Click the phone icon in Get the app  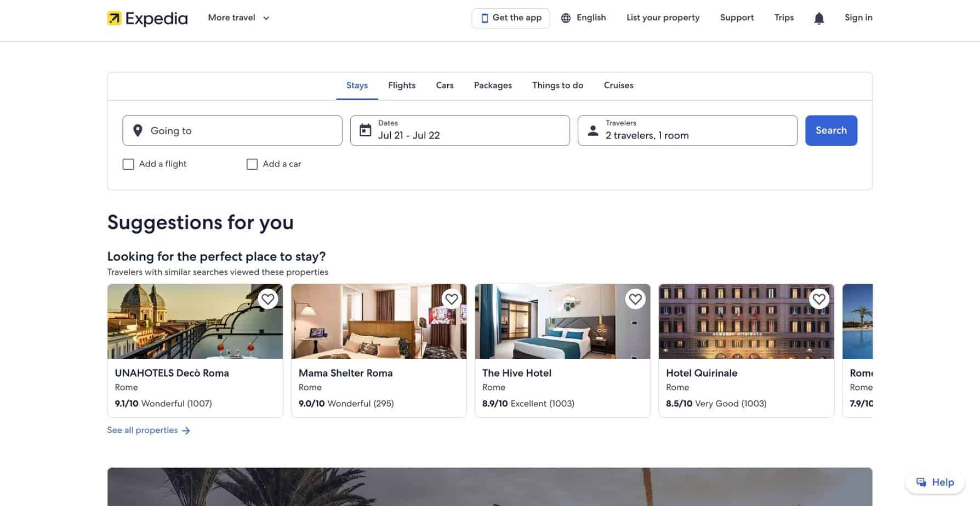[x=485, y=18]
